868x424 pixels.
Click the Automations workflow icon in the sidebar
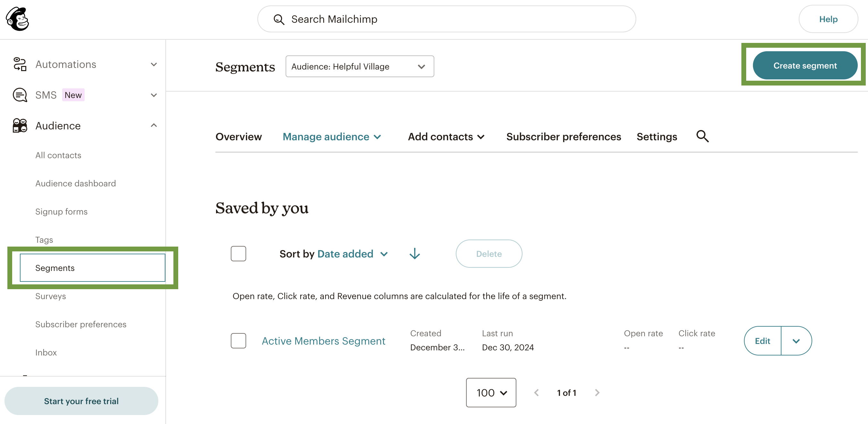(20, 64)
